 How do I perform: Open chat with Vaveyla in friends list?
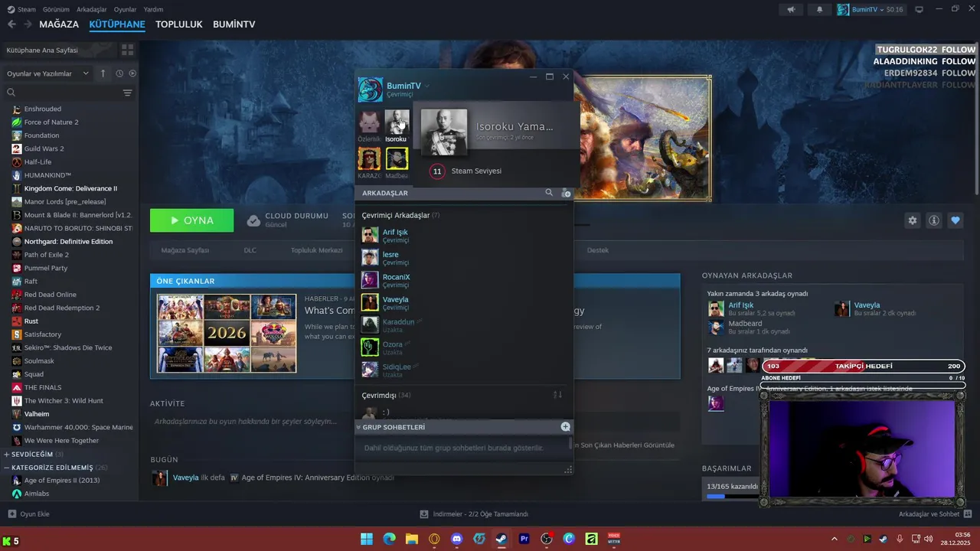coord(463,302)
